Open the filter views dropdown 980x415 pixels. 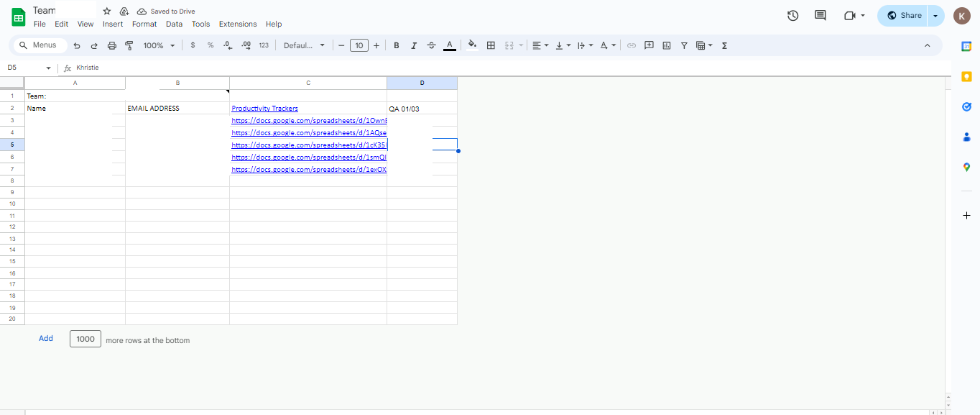[704, 45]
